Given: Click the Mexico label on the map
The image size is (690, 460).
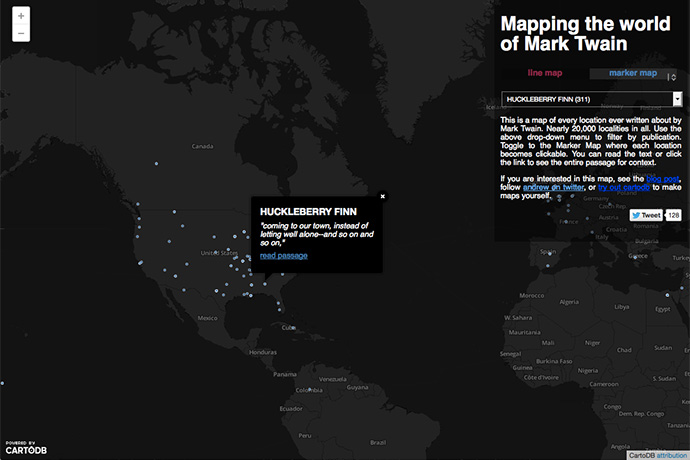Looking at the screenshot, I should pyautogui.click(x=207, y=318).
